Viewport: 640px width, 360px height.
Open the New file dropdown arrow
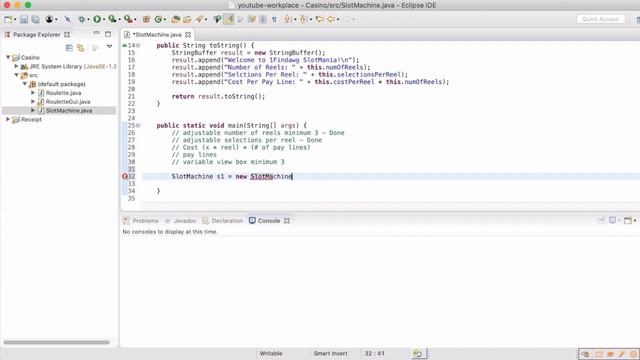point(15,20)
